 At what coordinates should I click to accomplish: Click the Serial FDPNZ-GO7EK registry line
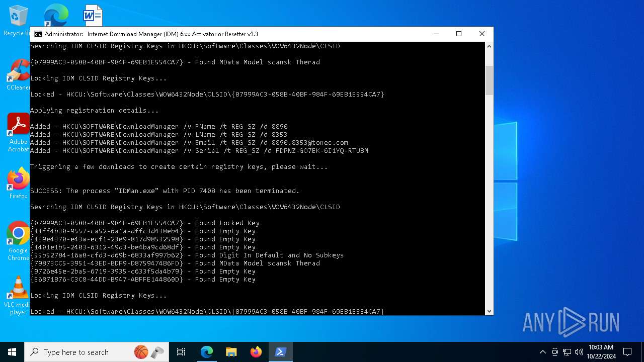(199, 151)
